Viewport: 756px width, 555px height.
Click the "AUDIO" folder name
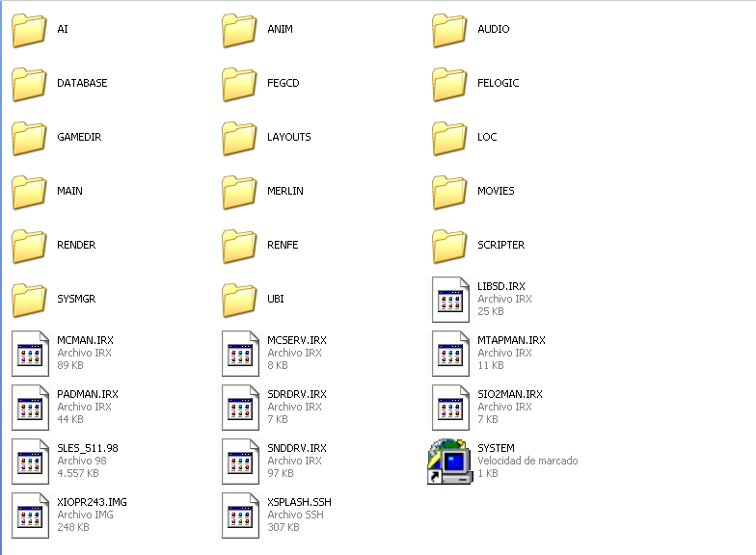[x=494, y=29]
